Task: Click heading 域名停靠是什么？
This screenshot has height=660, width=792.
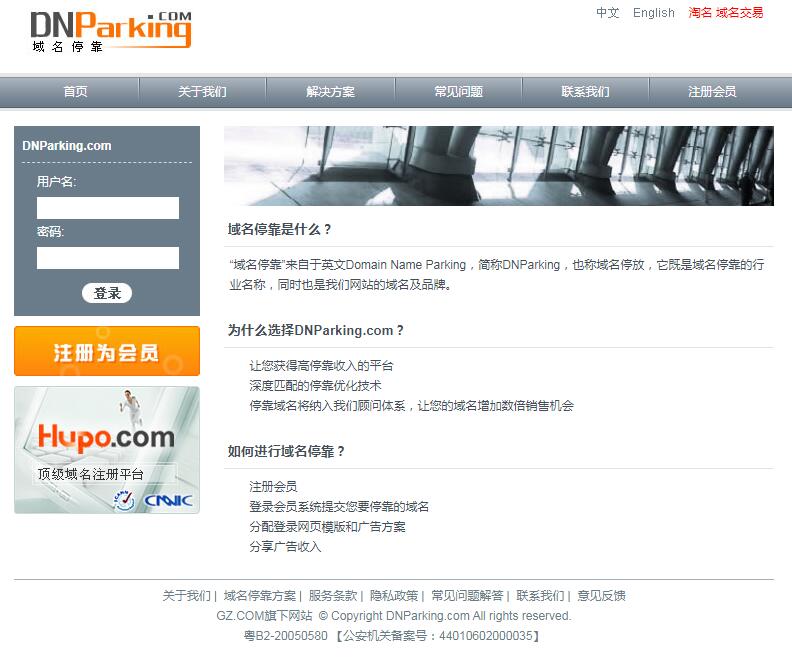Action: 279,230
